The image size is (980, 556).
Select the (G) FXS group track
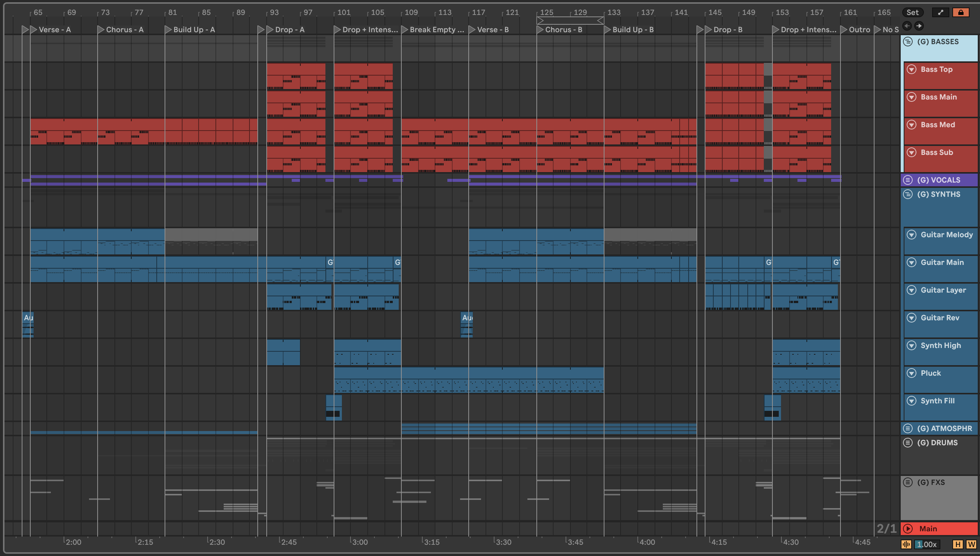(x=931, y=482)
